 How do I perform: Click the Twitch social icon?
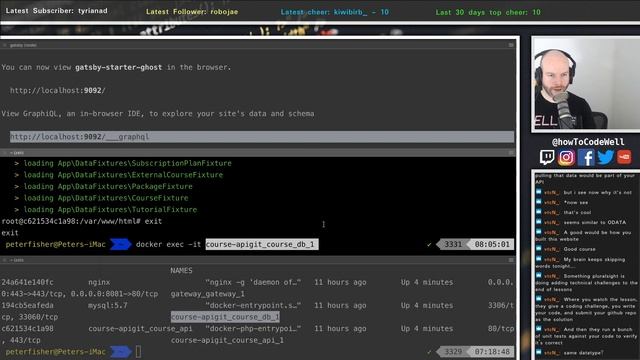coord(547,157)
